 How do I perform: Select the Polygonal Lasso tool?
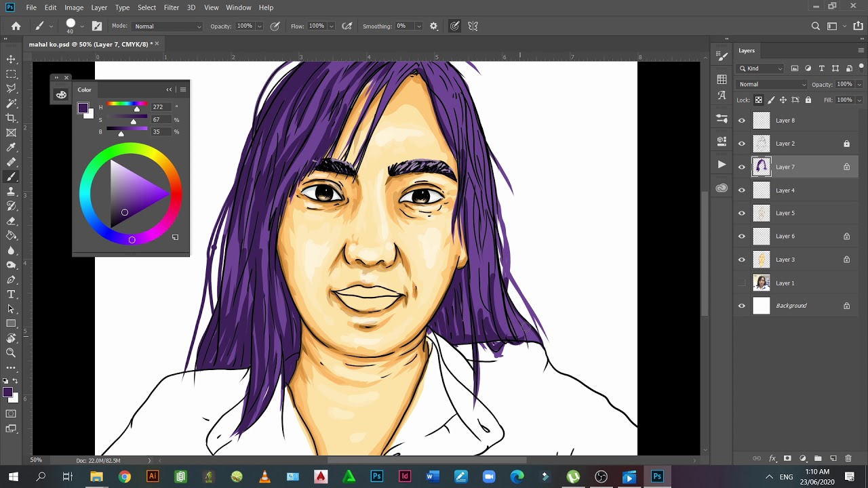11,89
